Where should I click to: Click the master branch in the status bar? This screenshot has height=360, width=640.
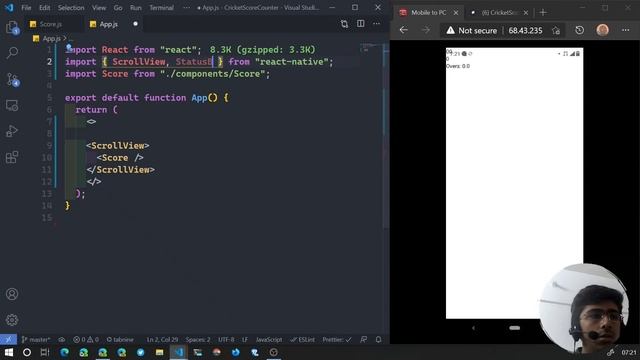[36, 340]
